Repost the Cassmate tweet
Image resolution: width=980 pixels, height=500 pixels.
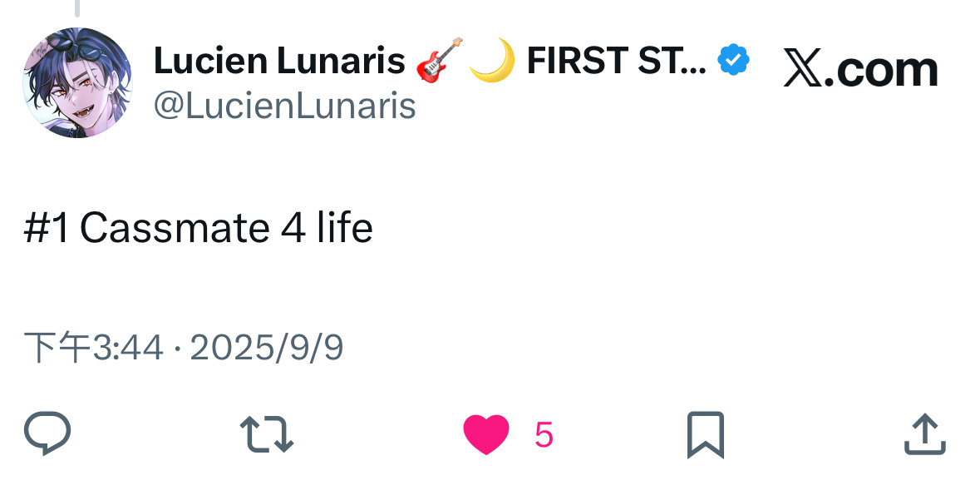266,434
